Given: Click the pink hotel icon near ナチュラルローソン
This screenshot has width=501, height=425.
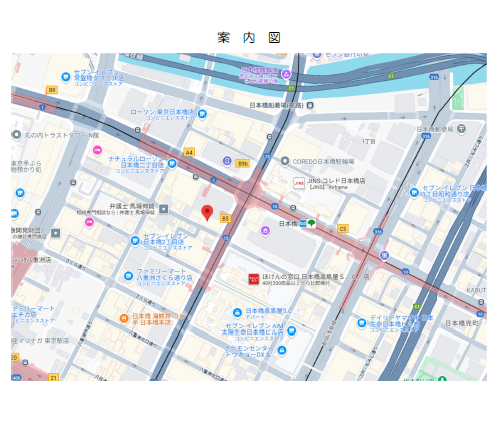Looking at the screenshot, I should point(97,150).
